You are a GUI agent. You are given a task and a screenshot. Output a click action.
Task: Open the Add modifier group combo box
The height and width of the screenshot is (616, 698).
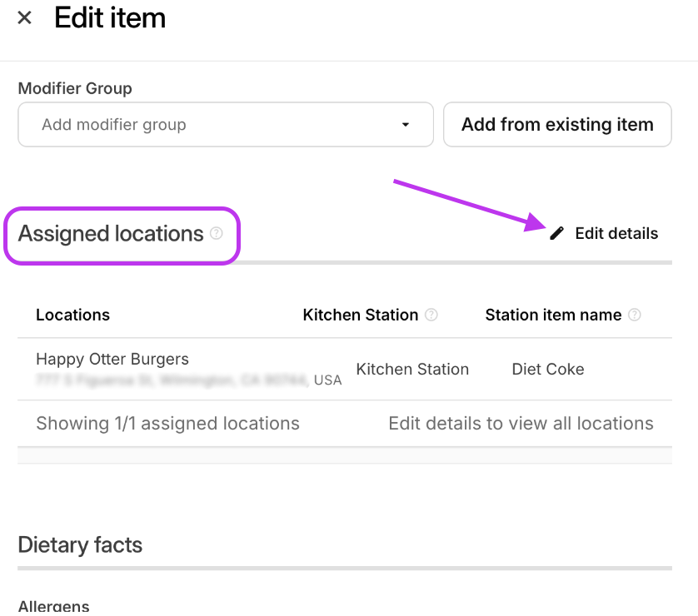[x=225, y=124]
